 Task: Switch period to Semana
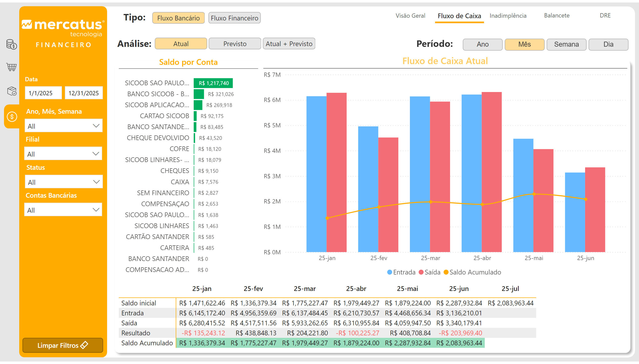[x=566, y=44]
